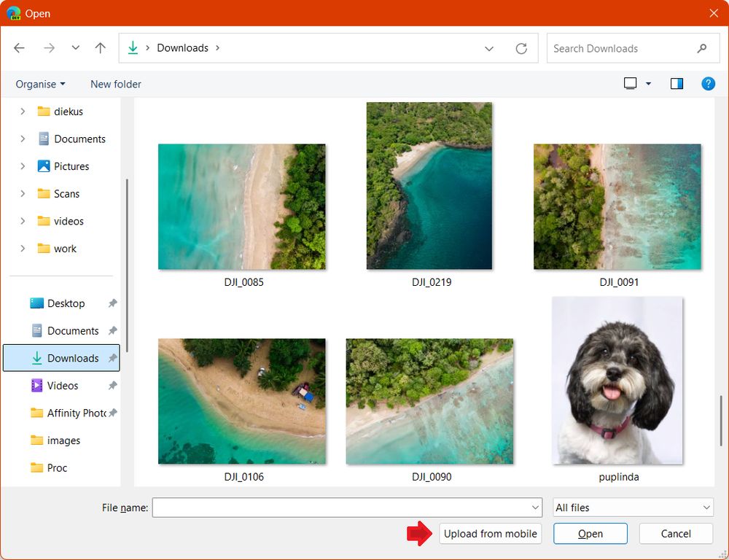Click the file list vertical scrollbar
This screenshot has height=560, width=729.
point(721,421)
